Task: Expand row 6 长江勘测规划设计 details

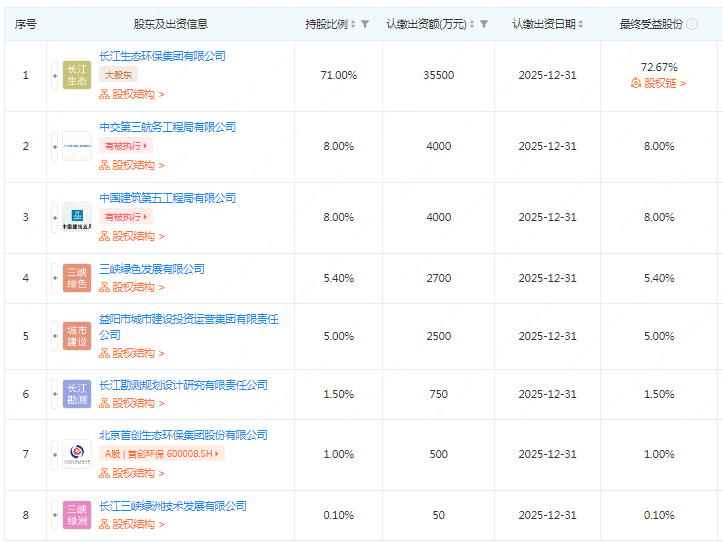Action: coord(55,394)
